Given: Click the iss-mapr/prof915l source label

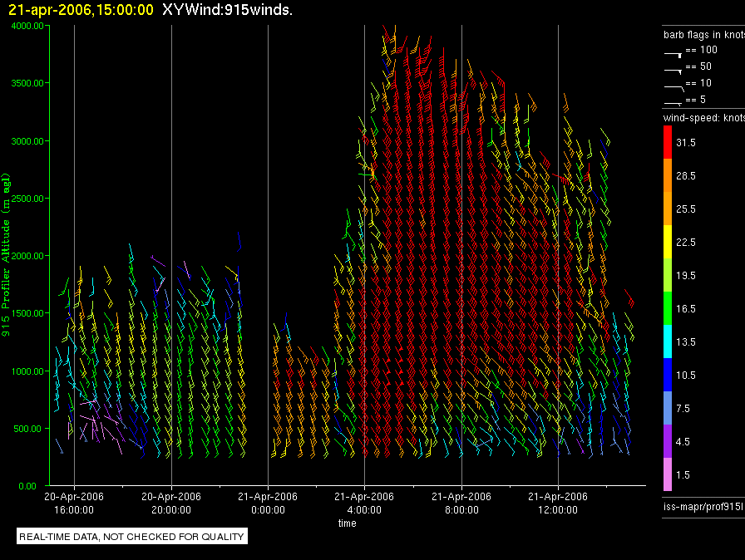Looking at the screenshot, I should 703,506.
